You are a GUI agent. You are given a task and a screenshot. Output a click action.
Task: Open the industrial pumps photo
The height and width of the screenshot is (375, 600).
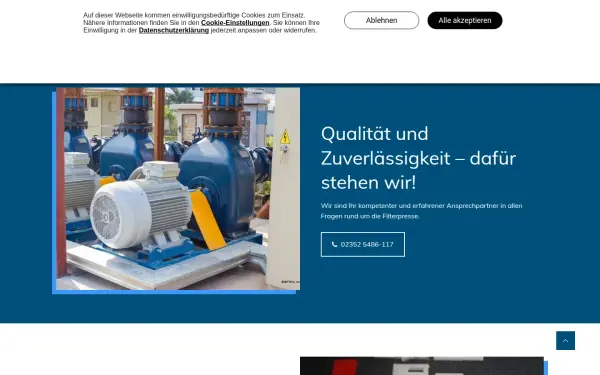(x=178, y=189)
